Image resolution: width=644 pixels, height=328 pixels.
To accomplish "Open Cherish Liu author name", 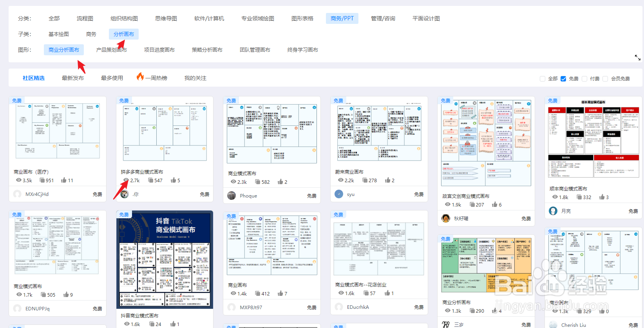I will 573,325.
